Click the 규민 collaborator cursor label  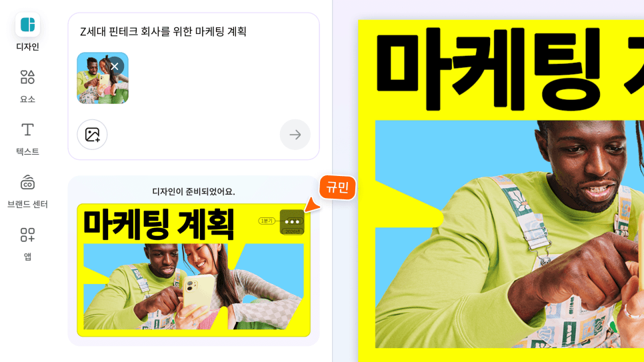[x=337, y=187]
